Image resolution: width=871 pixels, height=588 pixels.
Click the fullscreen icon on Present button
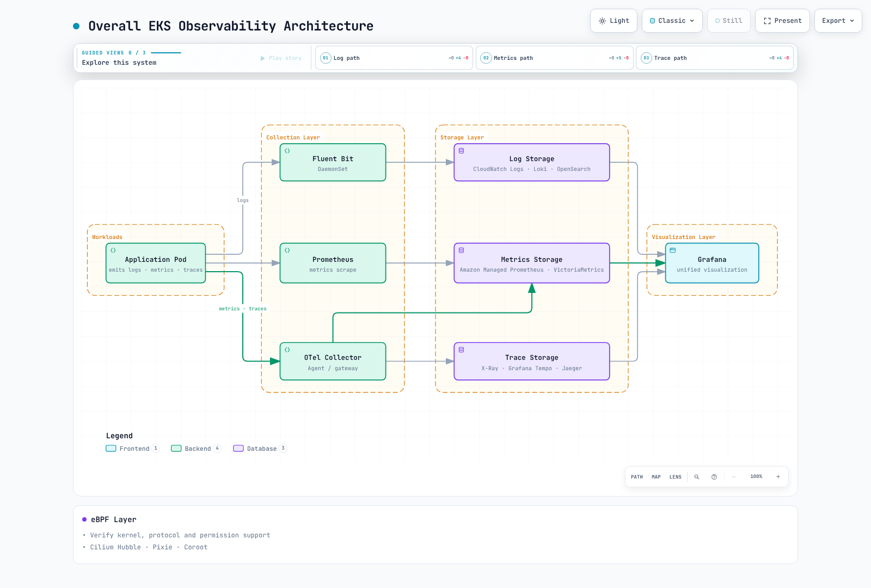[x=767, y=21]
